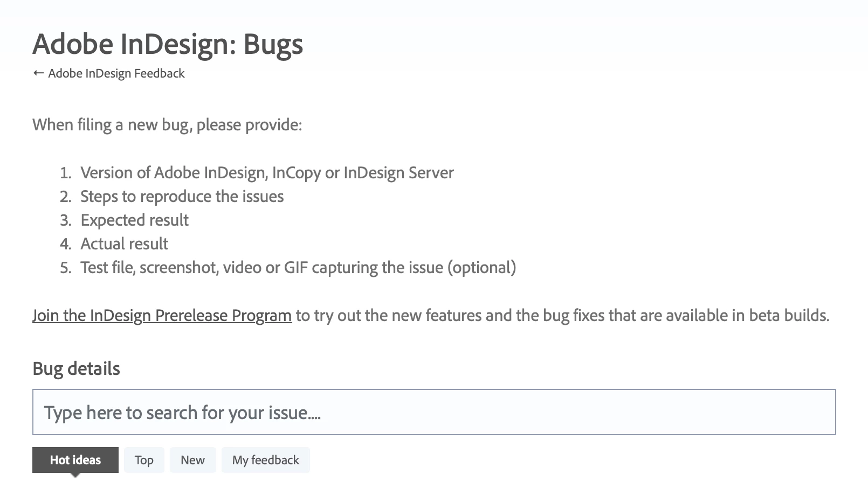Select the Hot ideas tab
Screen dimensions: 868x502
(x=75, y=460)
